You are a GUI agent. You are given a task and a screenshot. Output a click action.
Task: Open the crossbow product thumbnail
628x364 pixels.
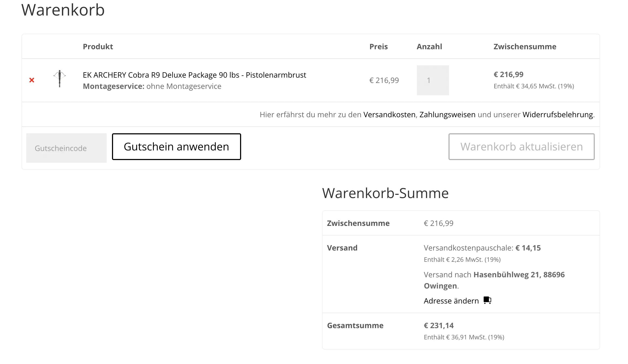pos(59,79)
